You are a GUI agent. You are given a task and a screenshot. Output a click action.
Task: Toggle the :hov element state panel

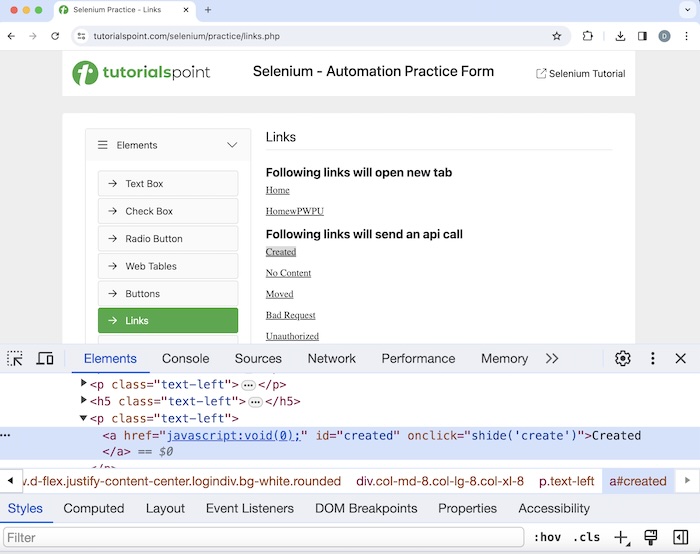tap(547, 537)
